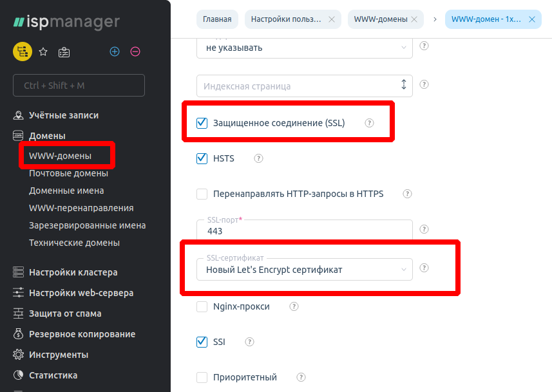Viewport: 552px width, 392px height.
Task: Expand the Индексная страница selector
Action: pyautogui.click(x=404, y=85)
